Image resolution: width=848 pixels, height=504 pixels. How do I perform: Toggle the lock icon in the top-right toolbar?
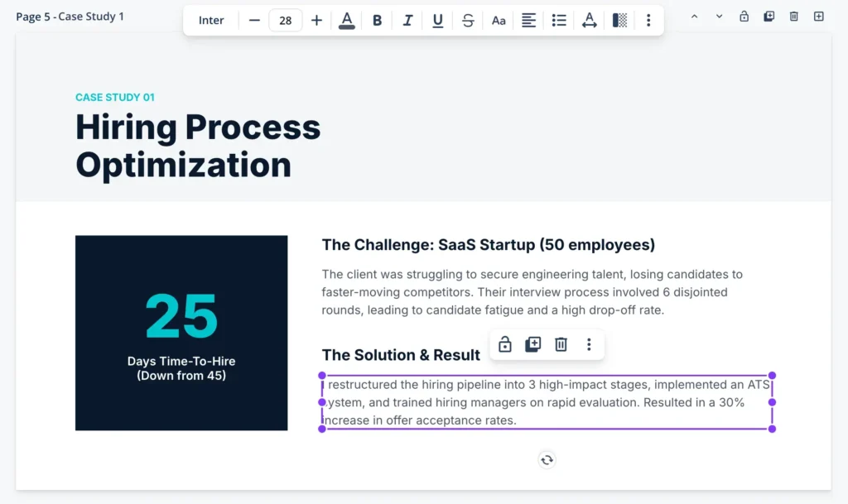pos(744,16)
